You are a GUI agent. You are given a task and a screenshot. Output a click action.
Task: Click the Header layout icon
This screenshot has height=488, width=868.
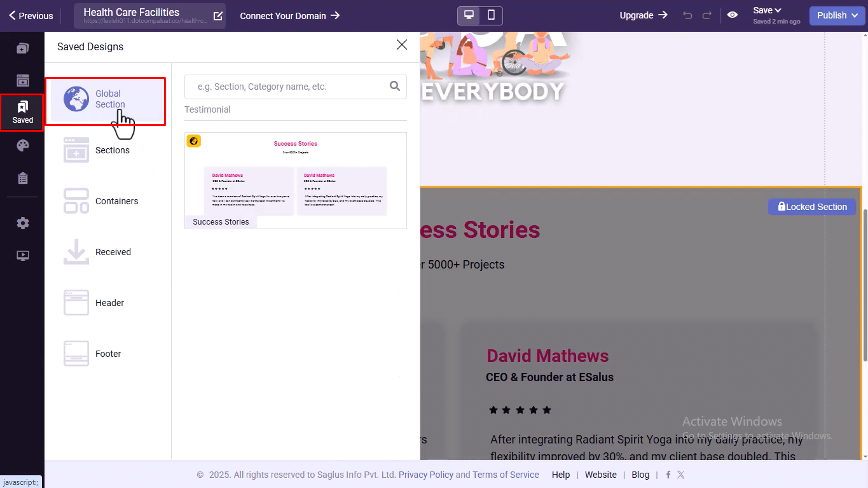(76, 303)
